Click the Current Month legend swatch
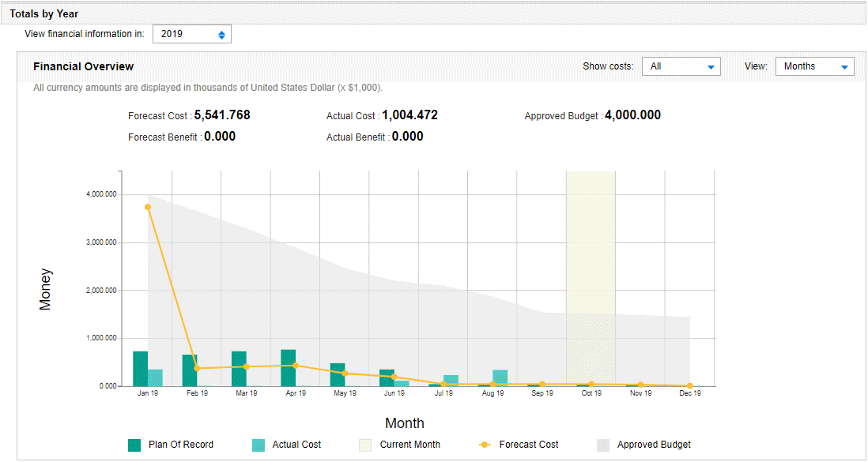Screen dimensions: 868x462 coord(366,445)
